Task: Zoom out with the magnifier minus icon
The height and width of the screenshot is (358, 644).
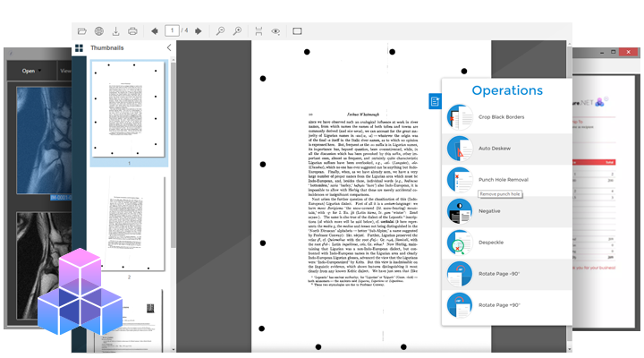Action: click(x=221, y=31)
